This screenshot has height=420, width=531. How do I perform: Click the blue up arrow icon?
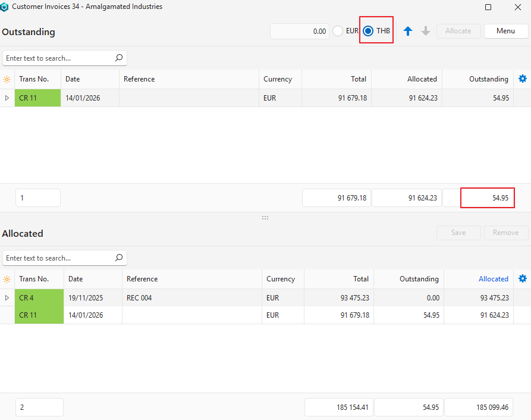pyautogui.click(x=408, y=32)
